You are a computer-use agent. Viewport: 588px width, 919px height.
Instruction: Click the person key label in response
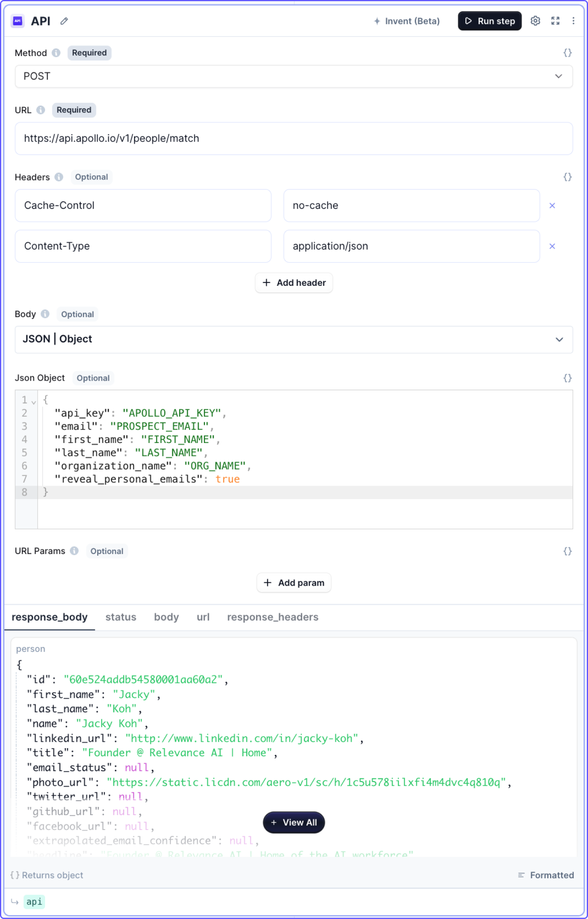coord(31,649)
